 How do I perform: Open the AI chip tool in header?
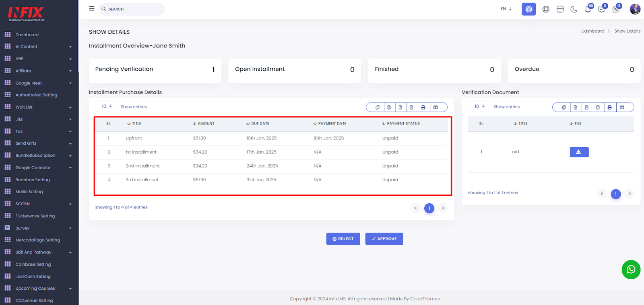[x=529, y=9]
